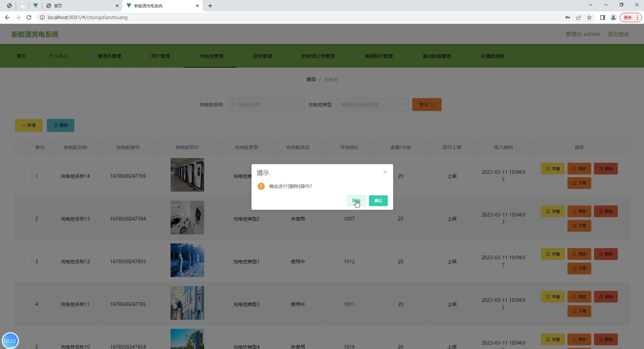Click 下架 for 充电桩名称13

pyautogui.click(x=579, y=226)
